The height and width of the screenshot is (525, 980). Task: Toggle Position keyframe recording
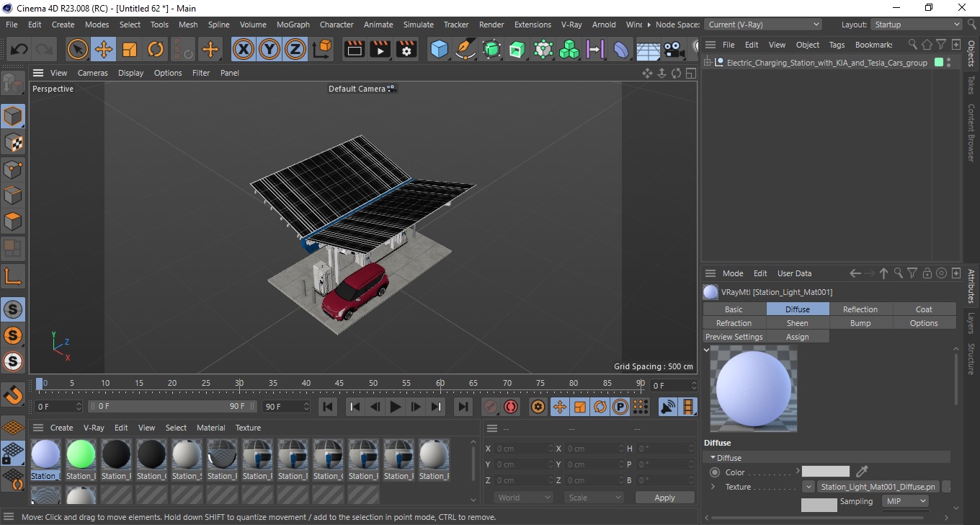click(559, 407)
